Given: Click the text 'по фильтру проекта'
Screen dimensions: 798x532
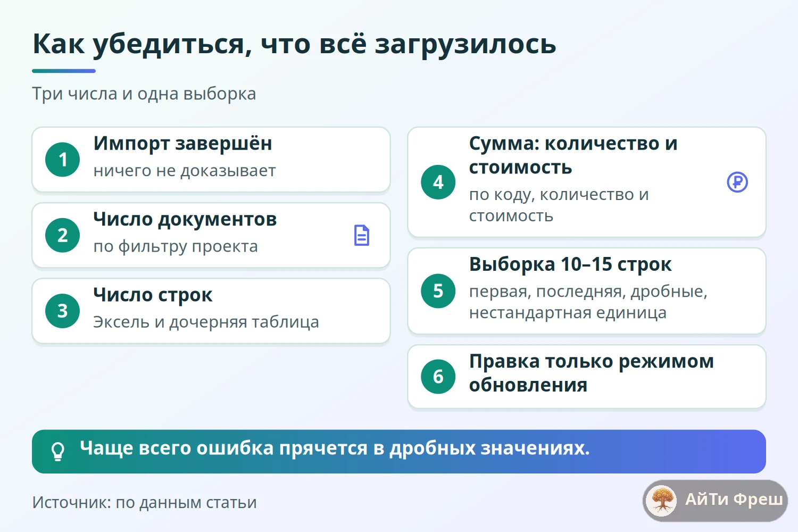Looking at the screenshot, I should coord(176,246).
